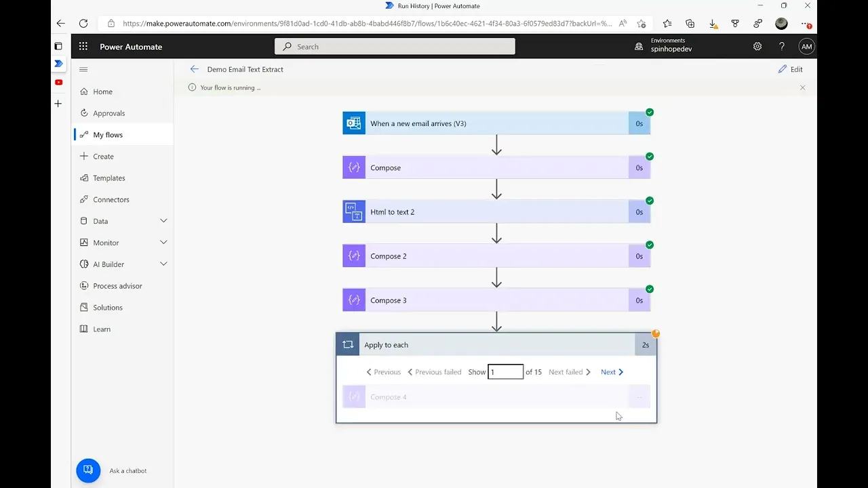This screenshot has height=488, width=868.
Task: Open browser downloads icon
Action: [713, 23]
